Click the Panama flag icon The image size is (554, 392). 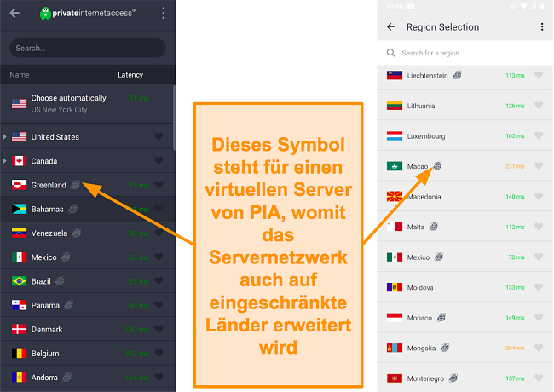coord(19,305)
